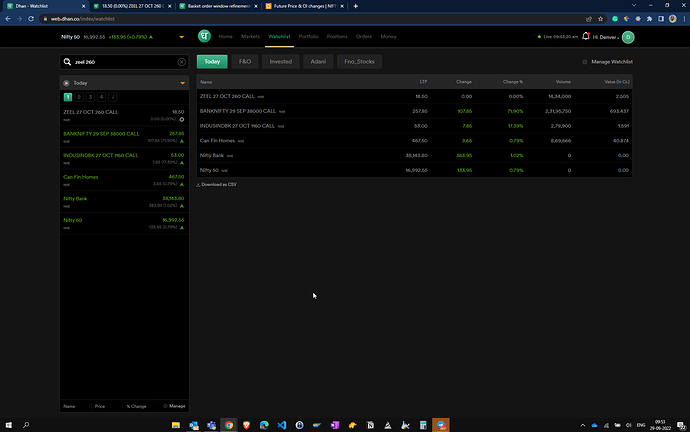Reload the page

[x=31, y=19]
